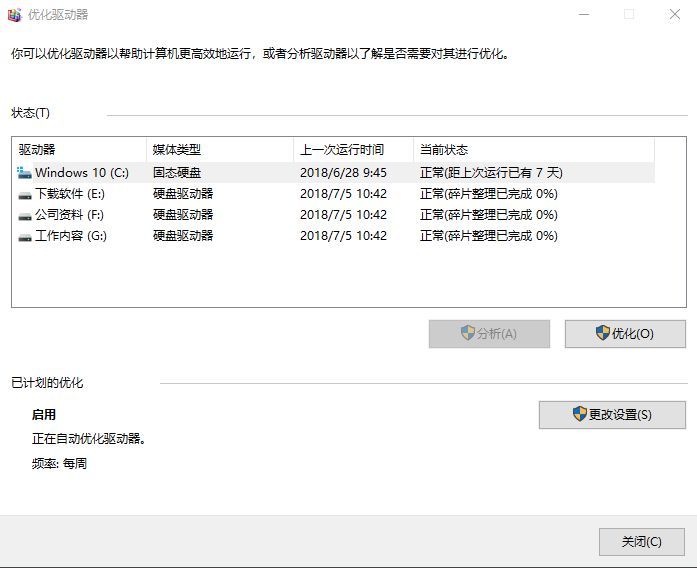This screenshot has width=697, height=568.
Task: Select the 下载软件 (E:) row
Action: [335, 194]
